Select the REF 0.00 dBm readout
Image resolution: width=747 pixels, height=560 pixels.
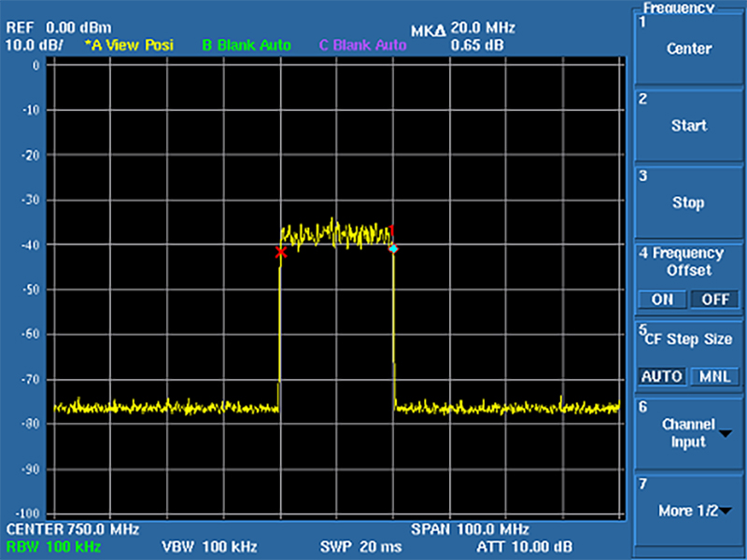point(59,28)
